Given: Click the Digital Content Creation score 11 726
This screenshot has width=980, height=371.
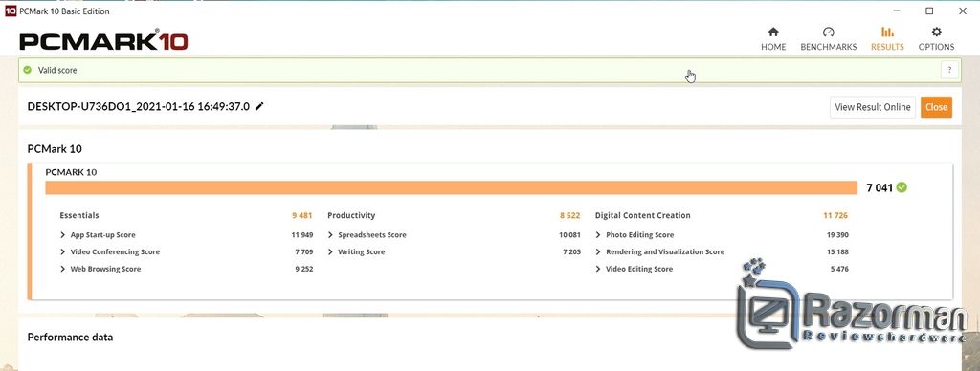Looking at the screenshot, I should point(835,215).
